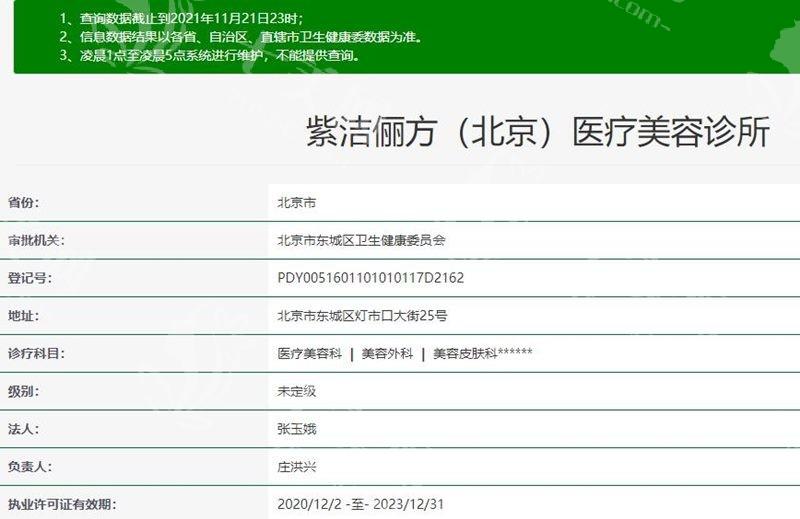Select the level value 未定级
The width and height of the screenshot is (800, 519).
[x=297, y=391]
